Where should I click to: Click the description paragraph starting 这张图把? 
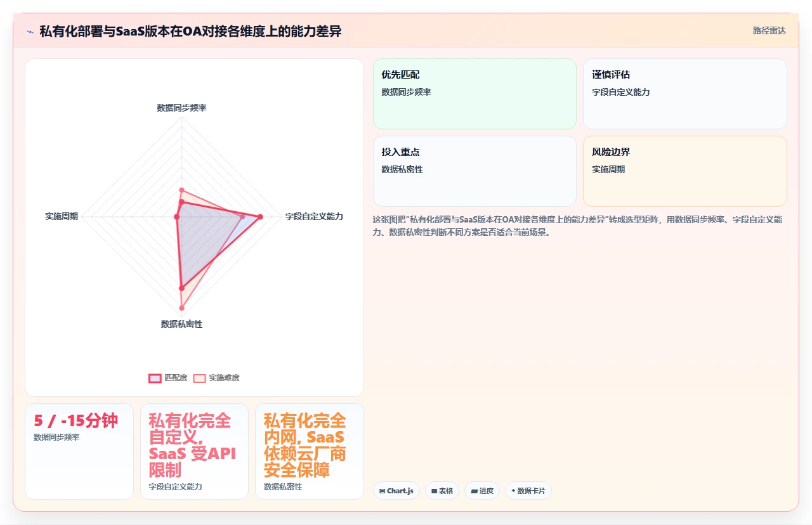(580, 226)
